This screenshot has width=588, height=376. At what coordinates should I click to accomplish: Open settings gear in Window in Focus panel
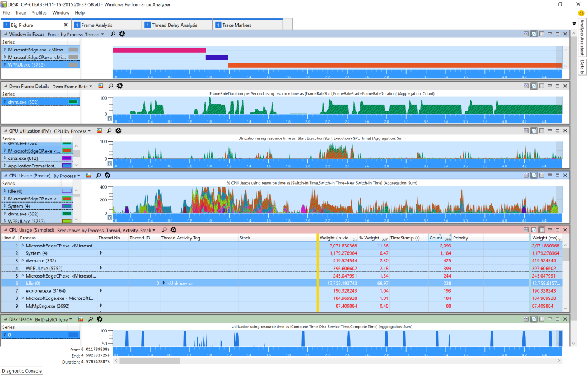pyautogui.click(x=122, y=34)
